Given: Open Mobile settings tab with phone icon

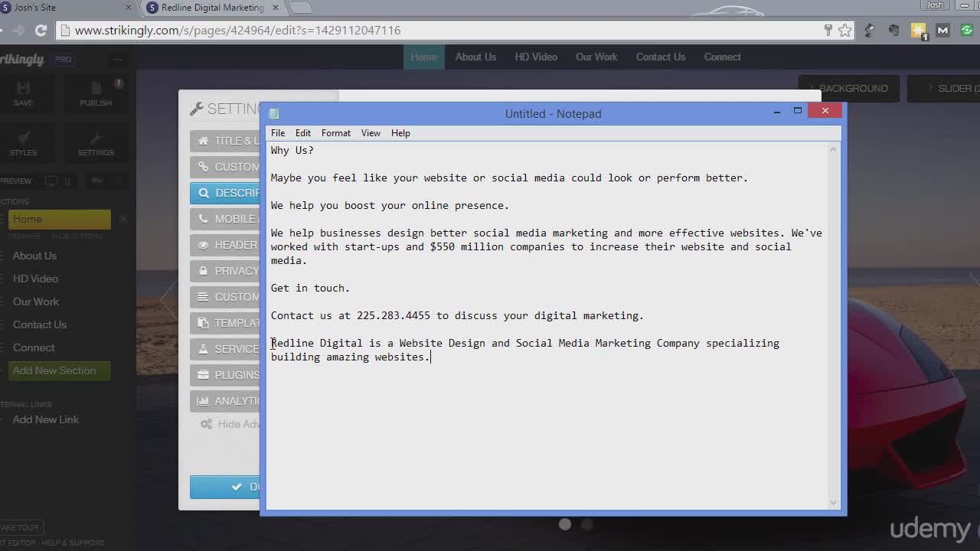Looking at the screenshot, I should click(225, 220).
